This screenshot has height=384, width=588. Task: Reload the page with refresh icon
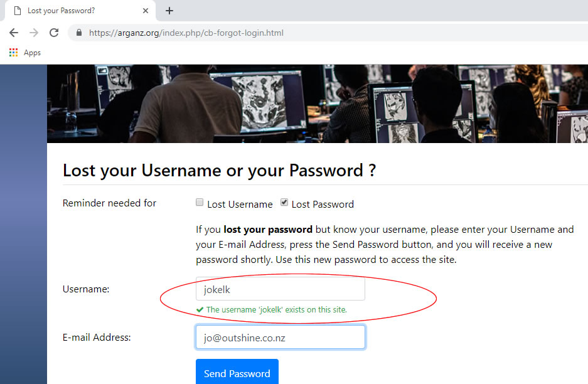pos(54,33)
